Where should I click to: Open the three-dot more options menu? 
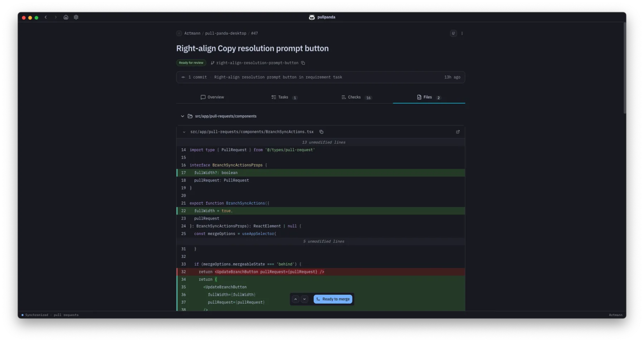tap(462, 33)
